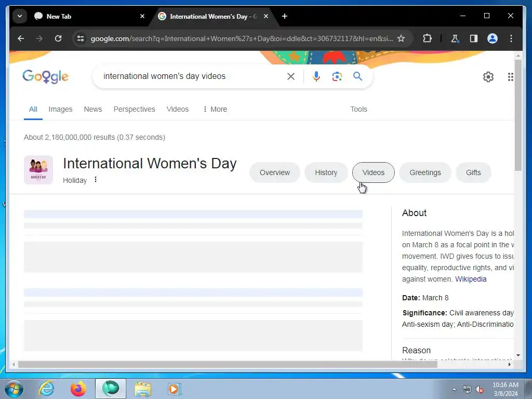Click the magnifier search button
Image resolution: width=532 pixels, height=399 pixels.
357,76
